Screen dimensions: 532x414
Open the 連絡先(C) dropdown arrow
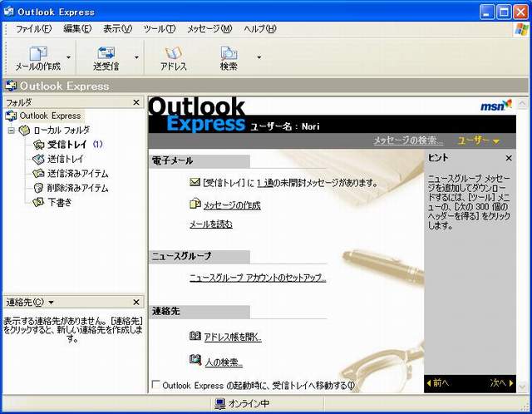(51, 303)
